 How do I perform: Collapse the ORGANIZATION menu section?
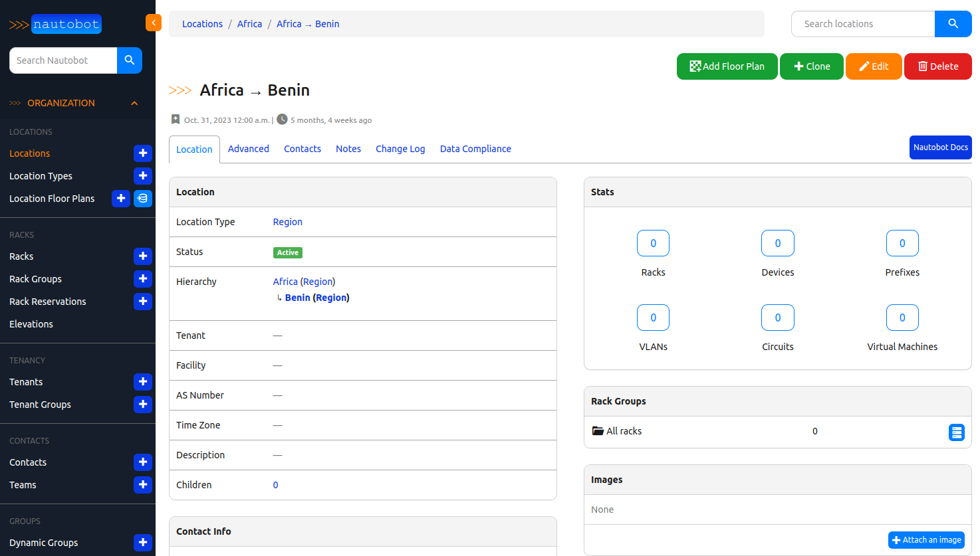(134, 103)
